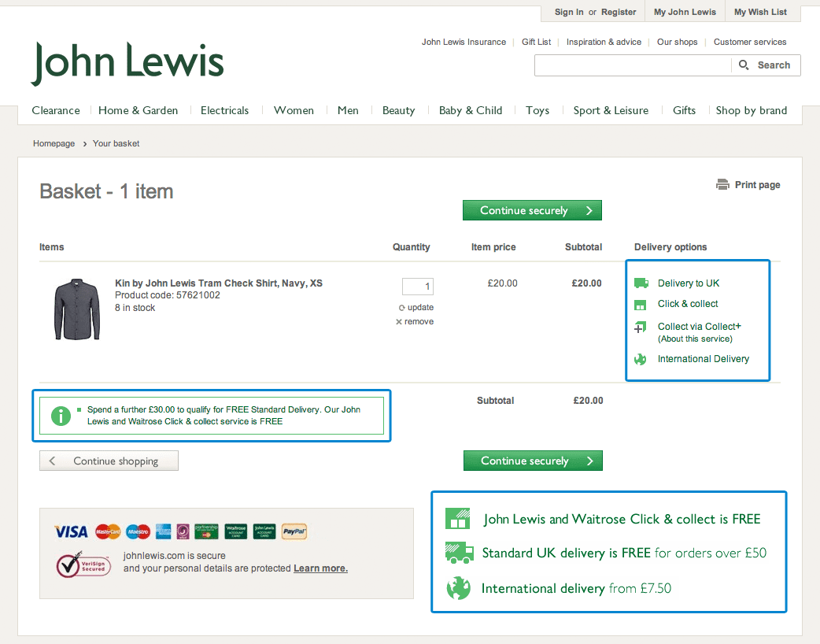Click the magnifying glass search icon
The width and height of the screenshot is (820, 644).
click(744, 65)
